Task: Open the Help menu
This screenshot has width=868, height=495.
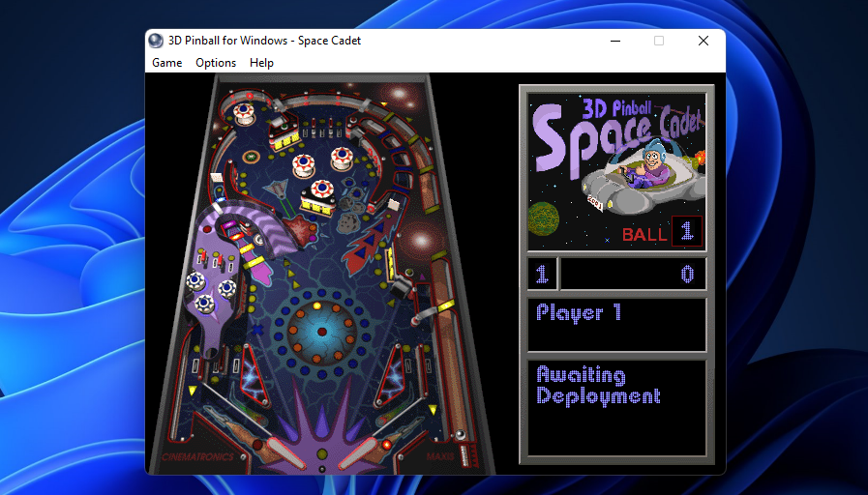Action: tap(261, 63)
